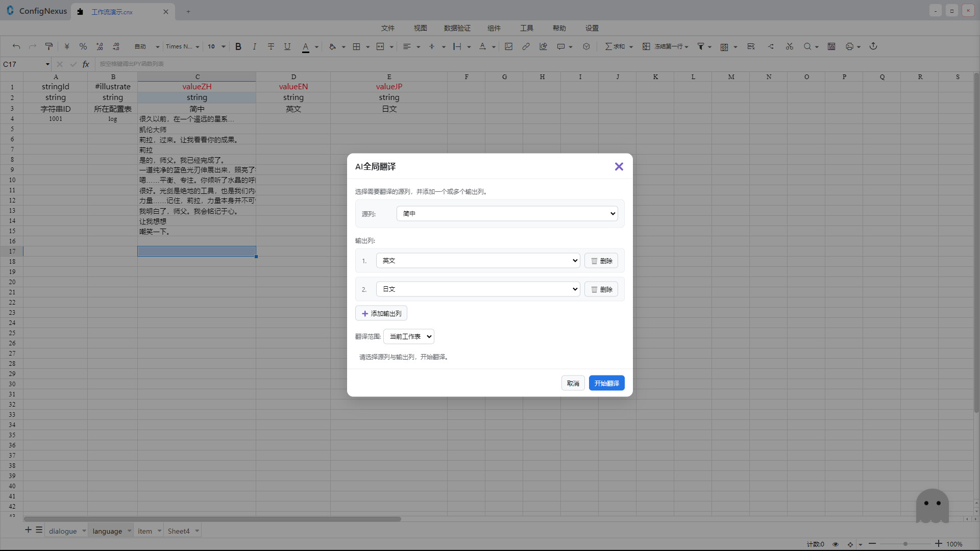The width and height of the screenshot is (980, 551).
Task: Apply percent number format
Action: click(83, 46)
